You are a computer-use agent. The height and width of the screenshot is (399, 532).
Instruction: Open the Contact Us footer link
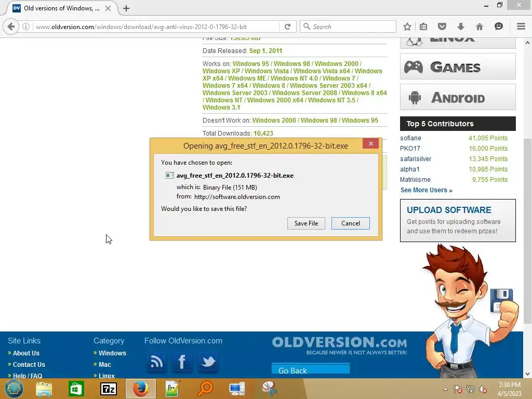(29, 364)
